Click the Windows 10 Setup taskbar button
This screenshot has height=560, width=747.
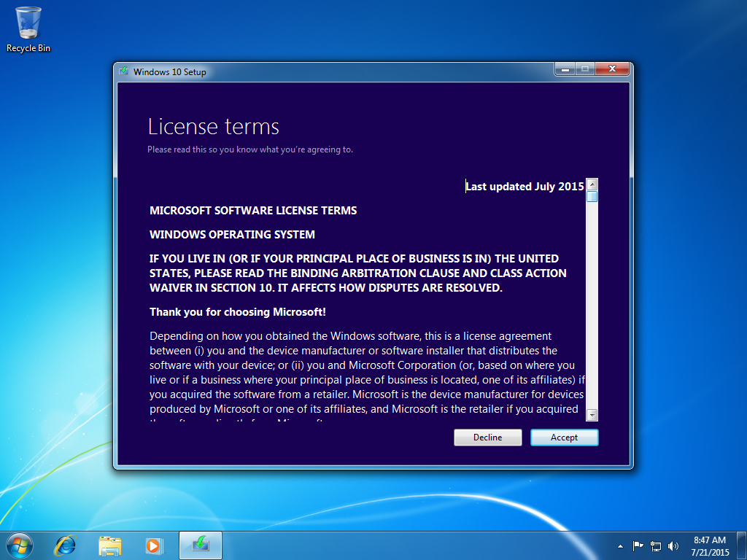click(201, 545)
